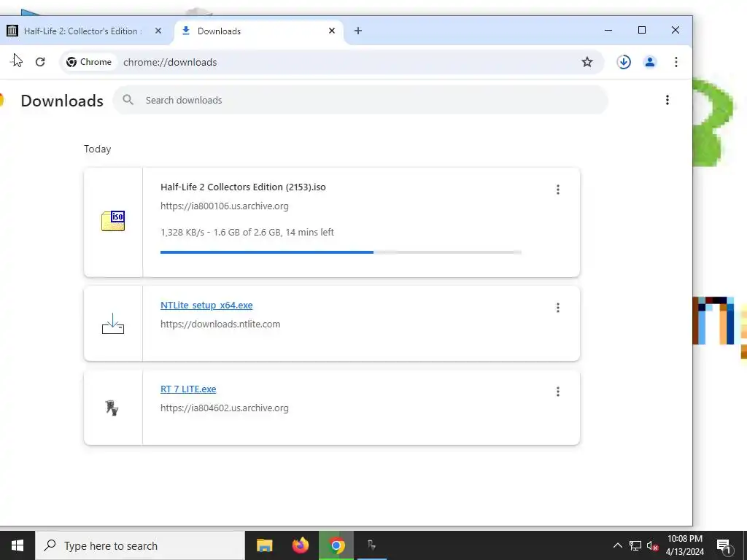The width and height of the screenshot is (747, 560).
Task: Minimize the Chrome window
Action: (608, 31)
